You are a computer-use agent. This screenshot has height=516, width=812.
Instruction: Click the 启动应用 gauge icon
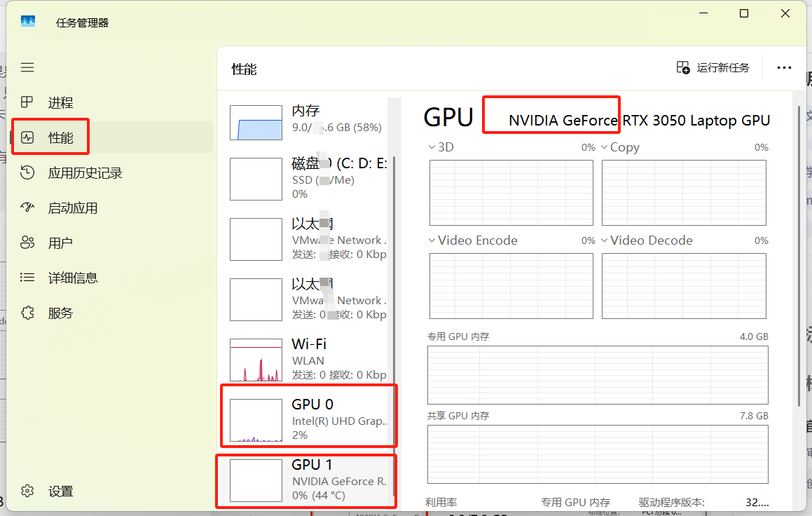click(27, 208)
